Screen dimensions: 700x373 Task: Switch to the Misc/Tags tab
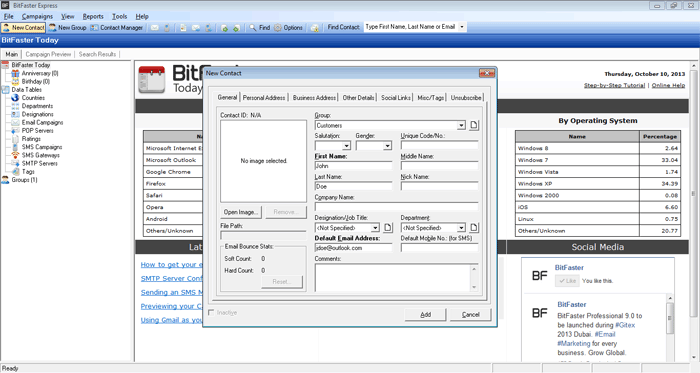pos(431,98)
